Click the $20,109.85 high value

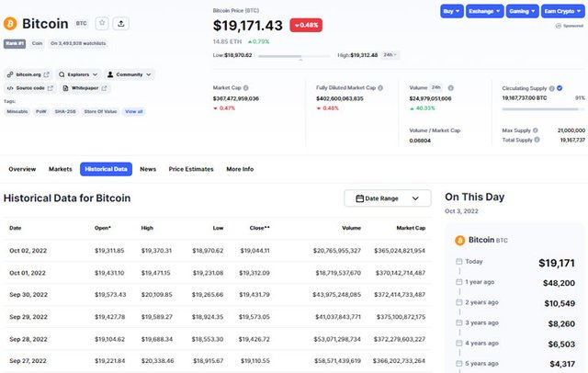[x=157, y=295]
